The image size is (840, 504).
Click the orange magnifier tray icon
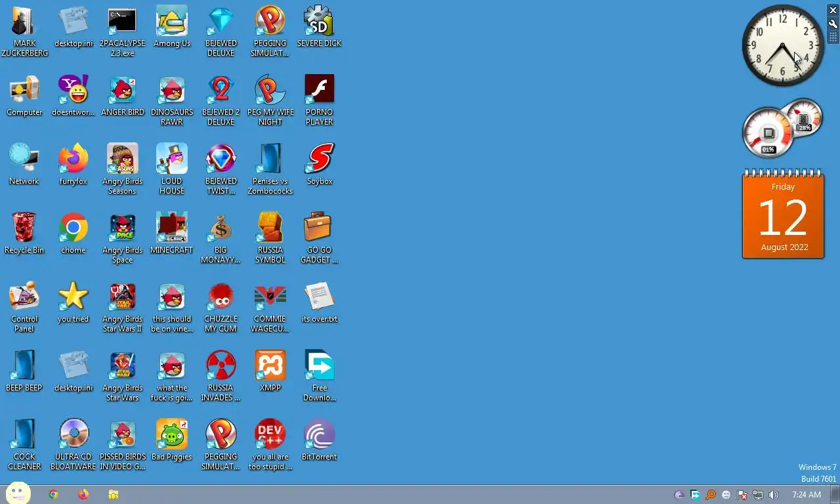coord(711,495)
